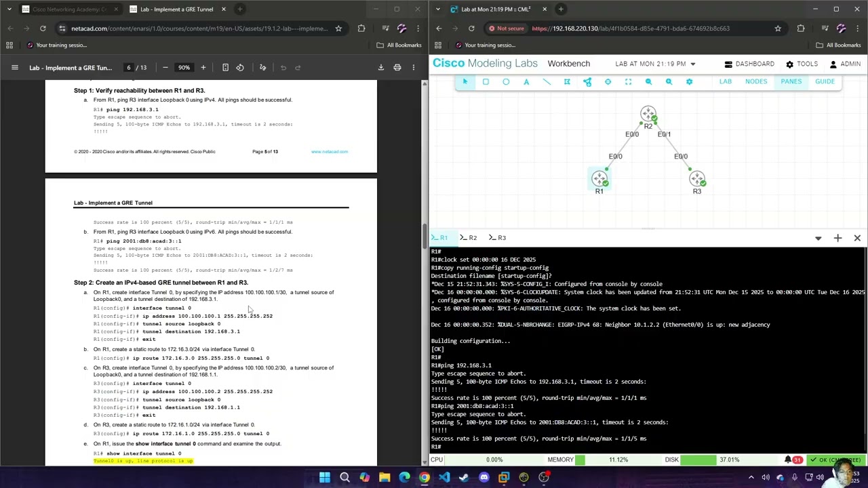Open the PDF viewer sidebar menu
This screenshot has height=488, width=868.
click(14, 67)
